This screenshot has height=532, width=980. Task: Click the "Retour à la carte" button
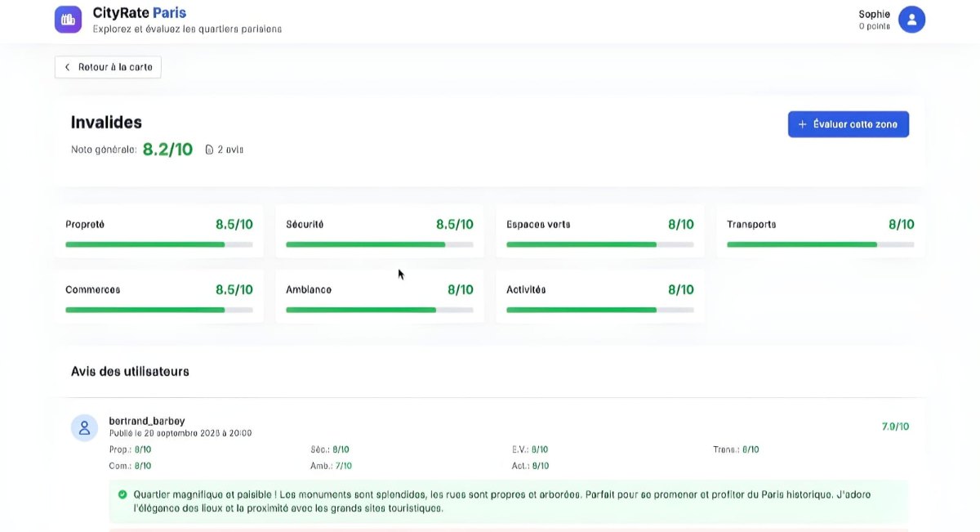(x=107, y=66)
